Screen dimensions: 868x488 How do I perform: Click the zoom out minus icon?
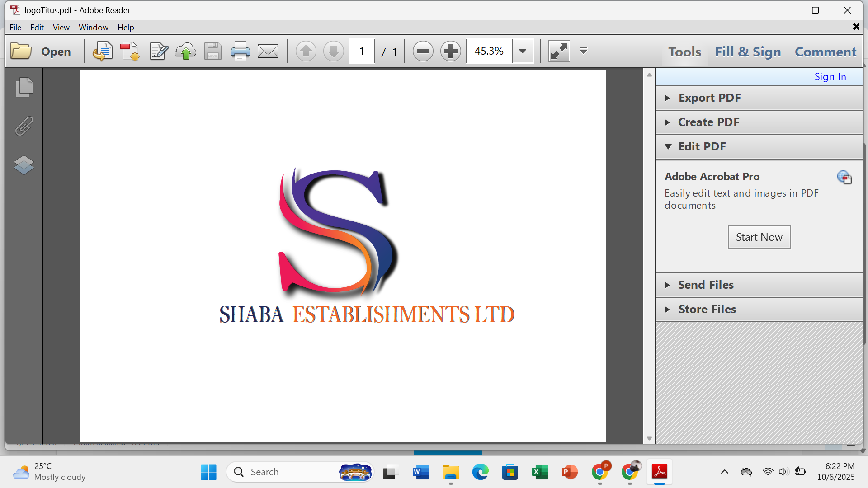click(423, 52)
